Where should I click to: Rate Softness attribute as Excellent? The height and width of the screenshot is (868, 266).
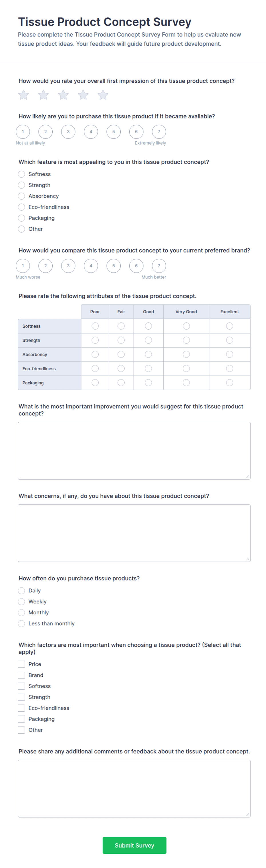coord(230,326)
